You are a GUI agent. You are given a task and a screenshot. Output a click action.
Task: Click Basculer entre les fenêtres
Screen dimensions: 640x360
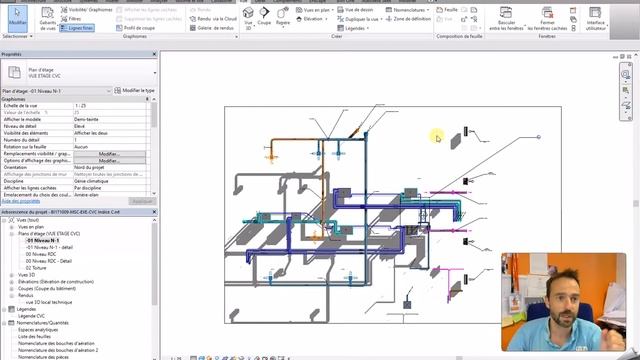(x=506, y=19)
